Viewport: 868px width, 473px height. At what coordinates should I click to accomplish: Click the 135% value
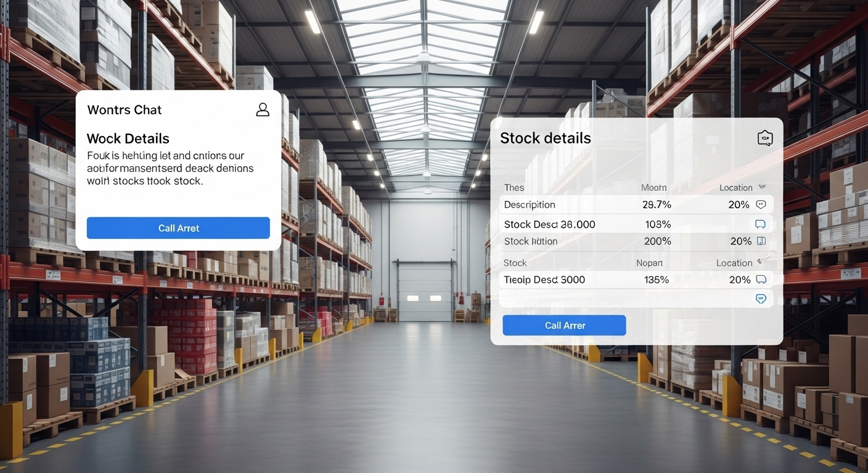click(x=657, y=280)
